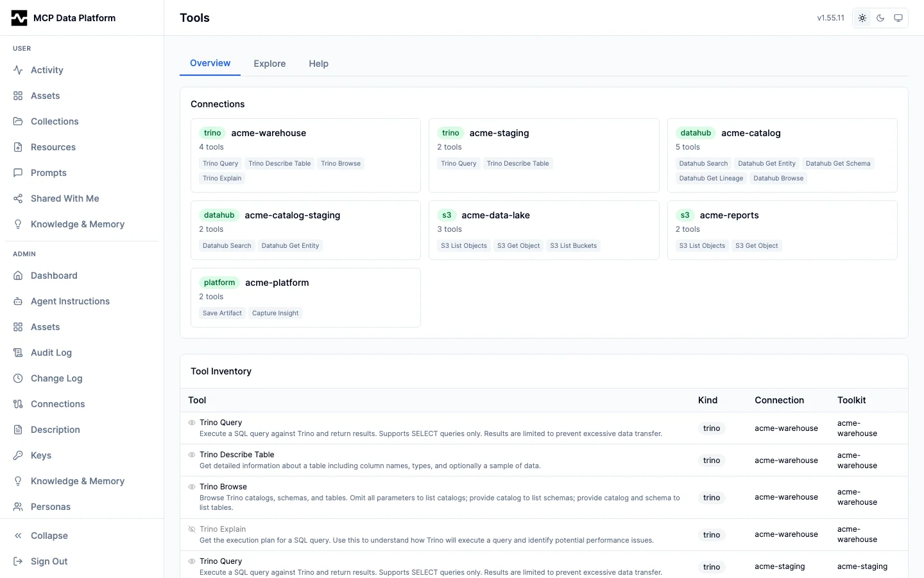Sign out of the platform

point(49,561)
